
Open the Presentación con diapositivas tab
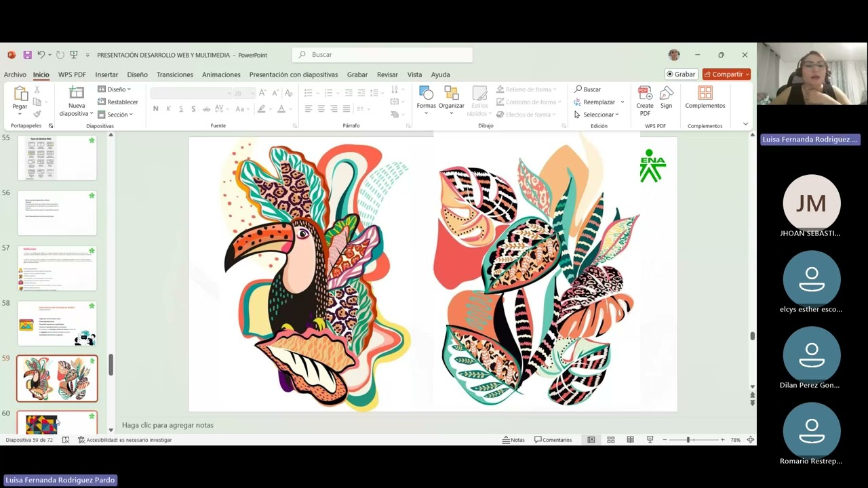[294, 75]
